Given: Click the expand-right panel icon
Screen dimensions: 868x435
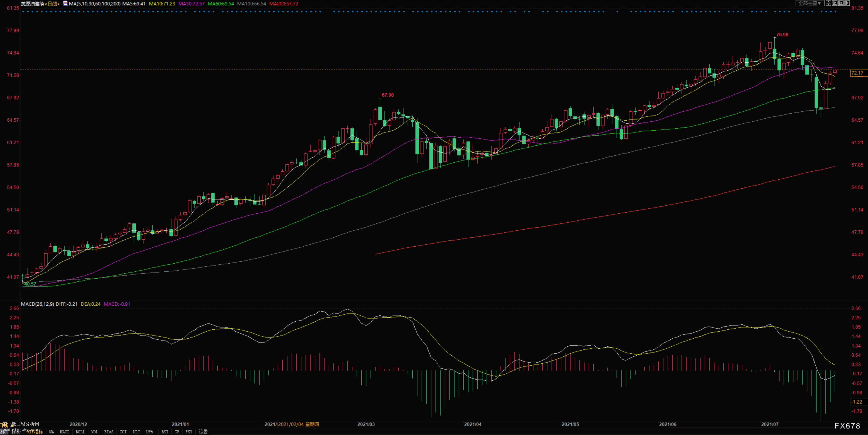Looking at the screenshot, I should tap(847, 3).
